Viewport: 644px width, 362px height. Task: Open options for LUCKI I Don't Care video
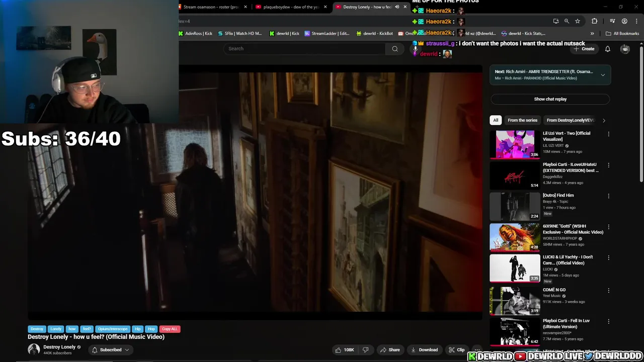tap(608, 258)
